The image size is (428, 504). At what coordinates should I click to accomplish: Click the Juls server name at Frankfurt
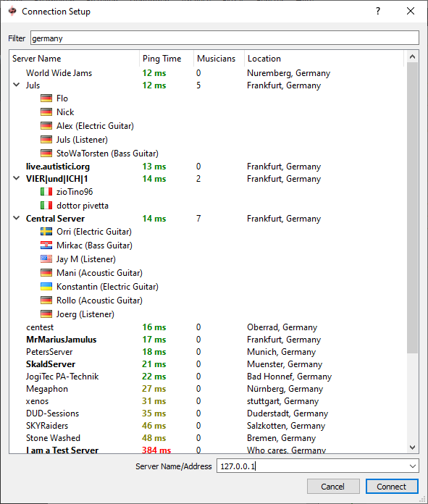click(33, 85)
